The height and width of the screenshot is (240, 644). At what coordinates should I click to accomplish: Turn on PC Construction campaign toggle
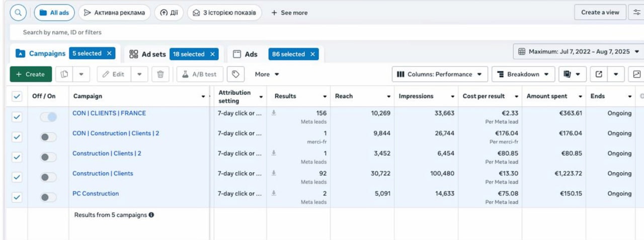pyautogui.click(x=48, y=197)
